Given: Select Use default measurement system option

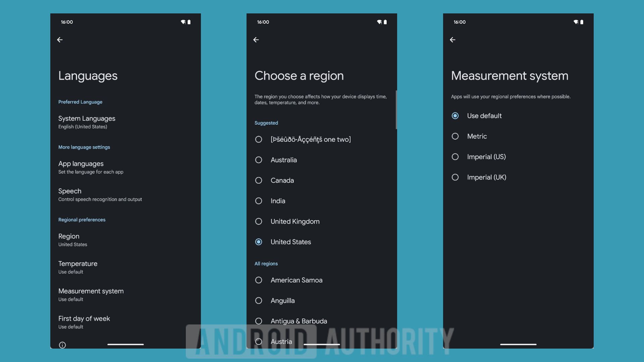Looking at the screenshot, I should [455, 116].
